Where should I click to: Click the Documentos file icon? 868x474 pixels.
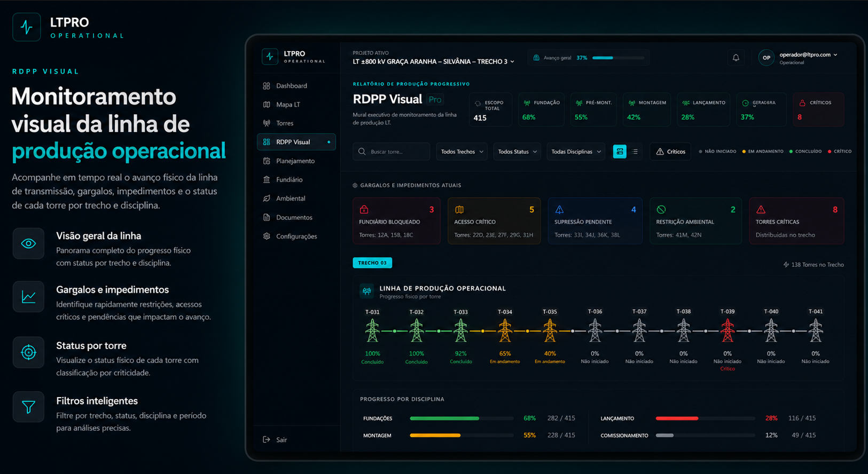267,217
